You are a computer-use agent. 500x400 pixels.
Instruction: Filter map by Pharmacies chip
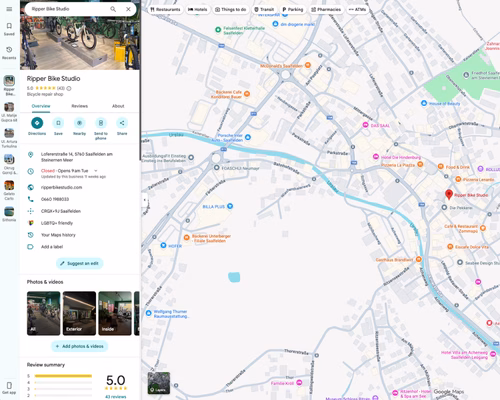[x=326, y=9]
